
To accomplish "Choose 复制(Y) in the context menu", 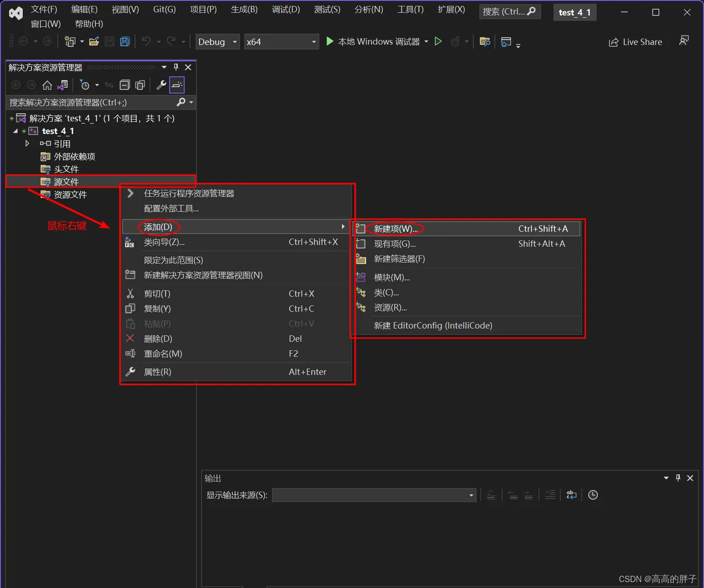I will pyautogui.click(x=236, y=309).
